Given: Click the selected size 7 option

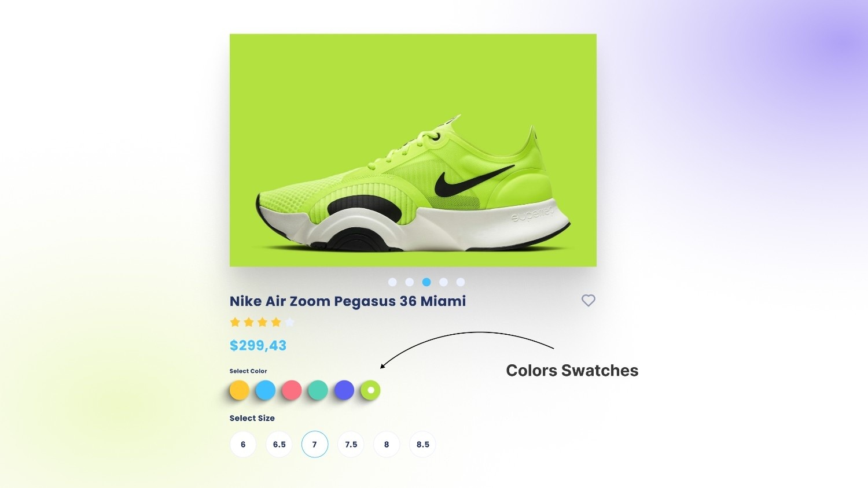Looking at the screenshot, I should point(315,444).
